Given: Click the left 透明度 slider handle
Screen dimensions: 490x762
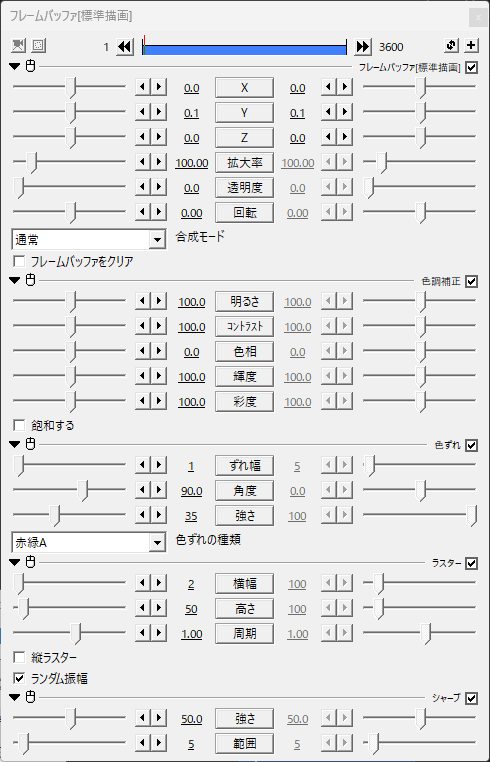Looking at the screenshot, I should click(x=18, y=188).
